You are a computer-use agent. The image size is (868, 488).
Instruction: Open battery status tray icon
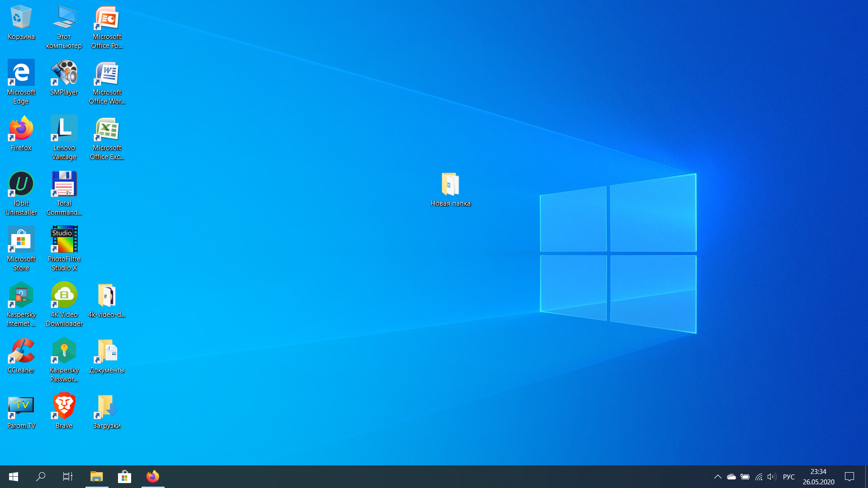click(x=745, y=477)
